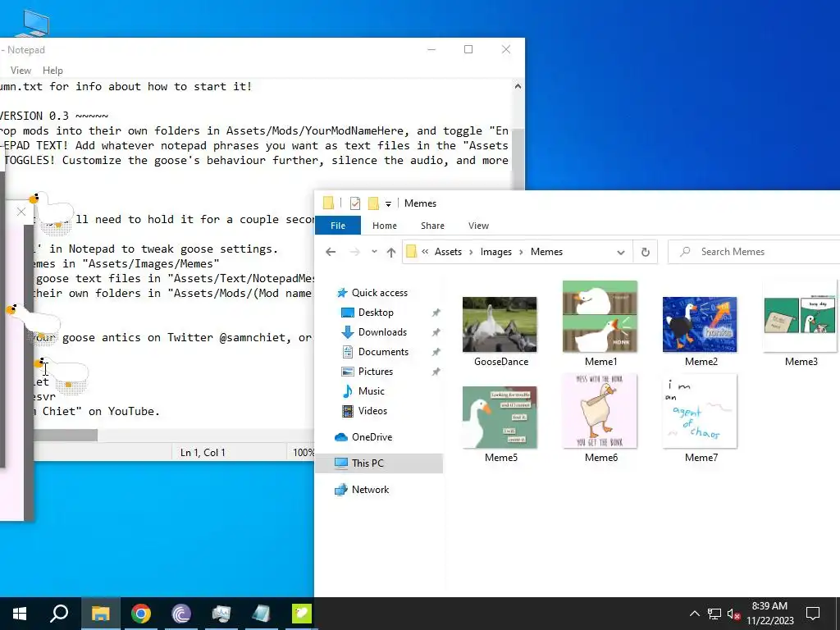This screenshot has width=840, height=630.
Task: Open network status tray icon
Action: [x=714, y=614]
